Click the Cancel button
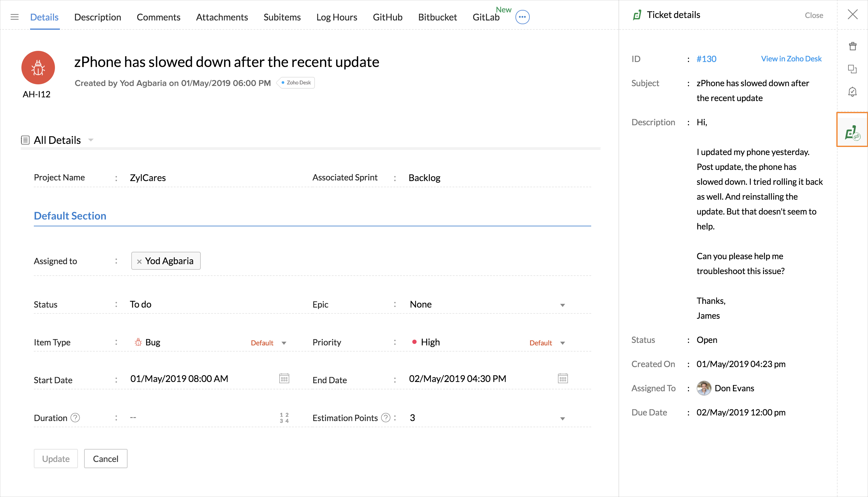Image resolution: width=868 pixels, height=497 pixels. (x=106, y=459)
